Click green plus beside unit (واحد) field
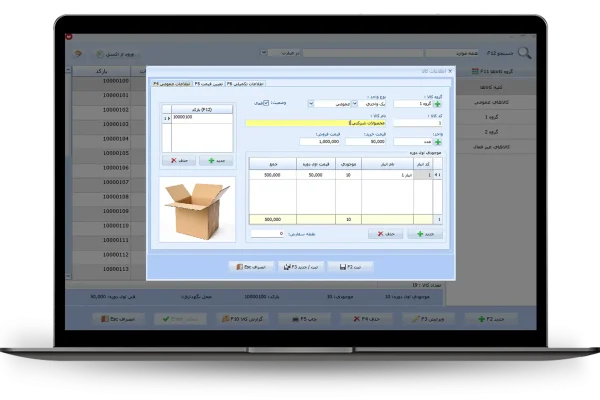Image resolution: width=600 pixels, height=400 pixels. point(437,142)
